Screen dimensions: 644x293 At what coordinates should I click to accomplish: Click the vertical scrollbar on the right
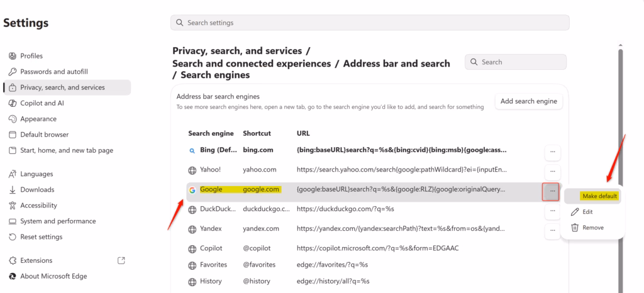(621, 170)
